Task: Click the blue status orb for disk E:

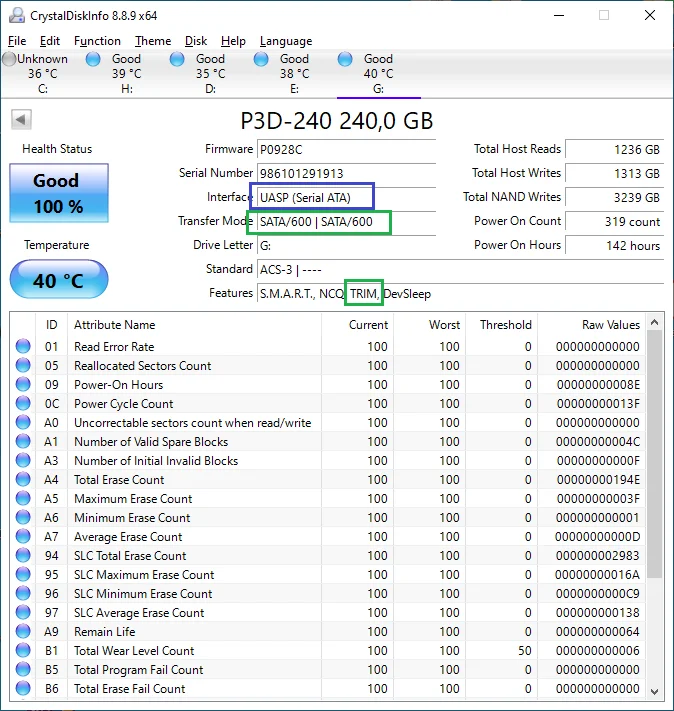Action: (x=261, y=59)
